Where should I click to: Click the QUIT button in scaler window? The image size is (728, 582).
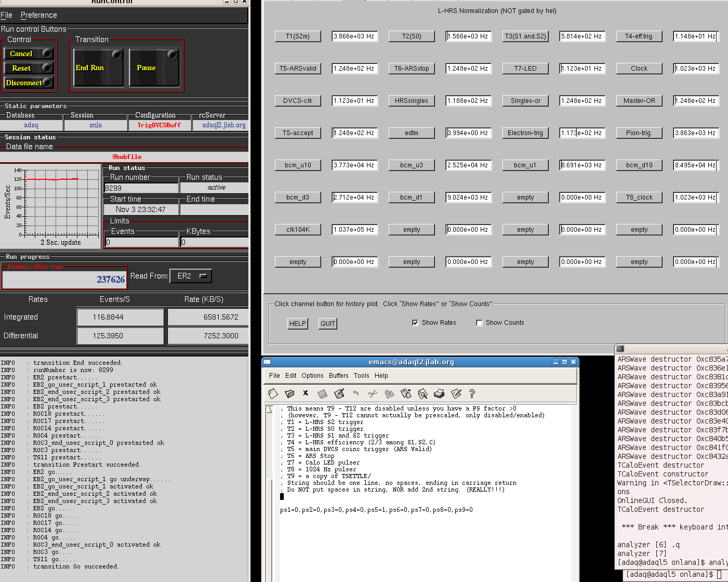328,323
